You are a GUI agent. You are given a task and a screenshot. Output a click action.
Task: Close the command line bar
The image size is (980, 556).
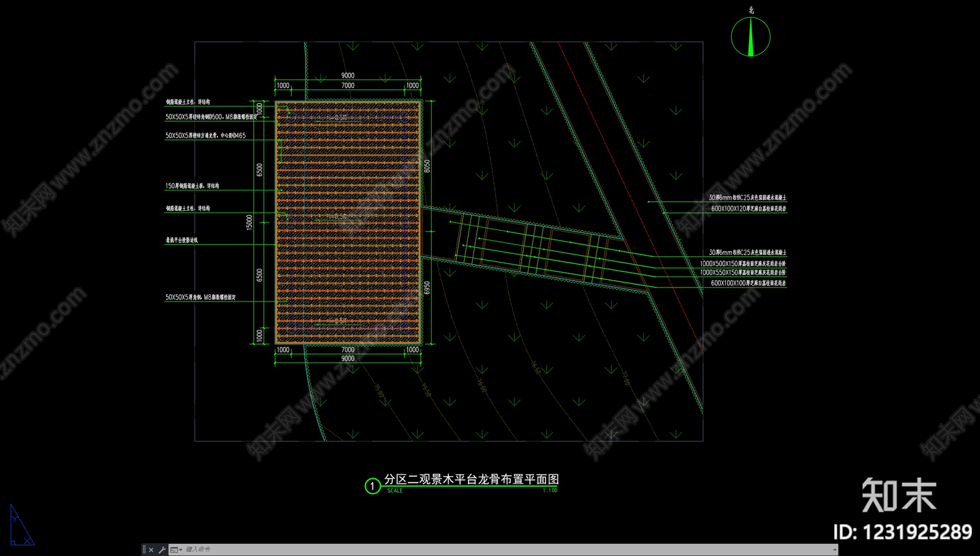coord(151,550)
